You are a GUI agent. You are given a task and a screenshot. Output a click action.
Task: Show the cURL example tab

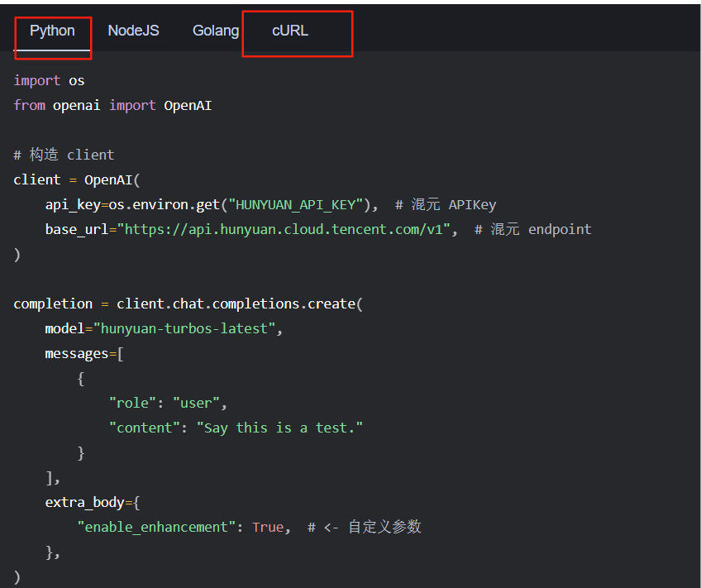pos(290,31)
